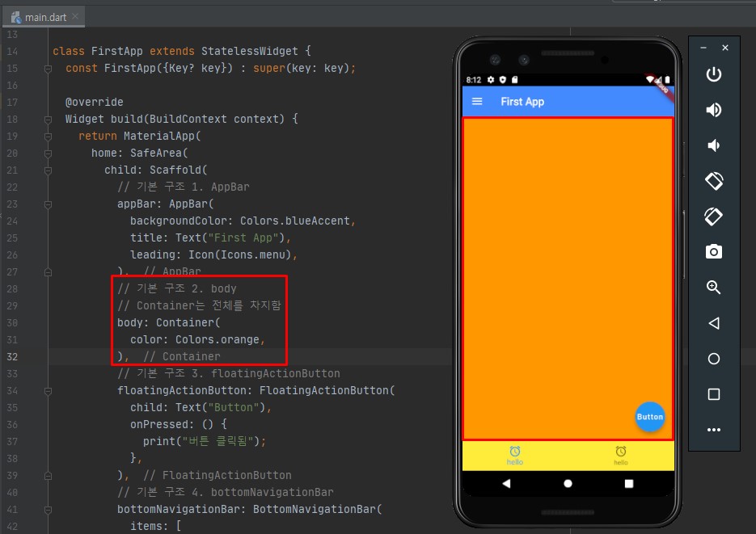Tap the blue selected hello alarm item

pos(515,455)
